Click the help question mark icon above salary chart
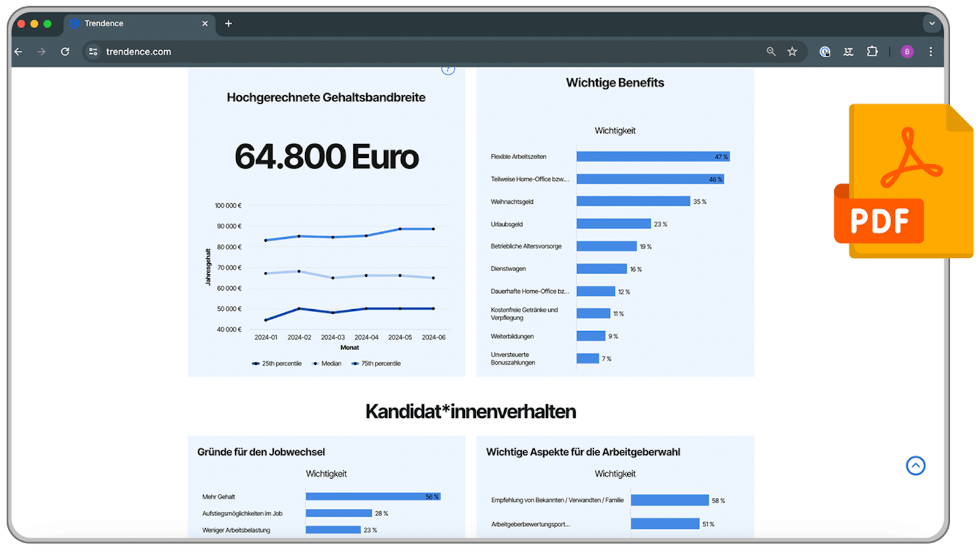 click(x=448, y=69)
